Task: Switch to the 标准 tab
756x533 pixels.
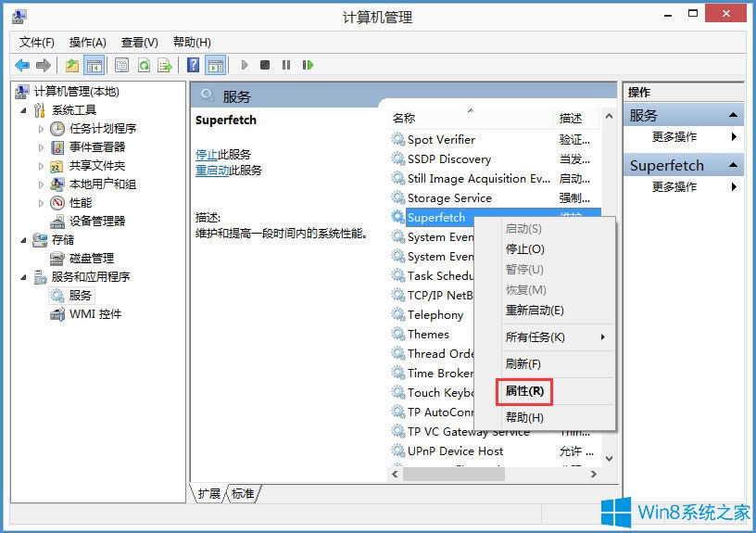Action: 243,493
